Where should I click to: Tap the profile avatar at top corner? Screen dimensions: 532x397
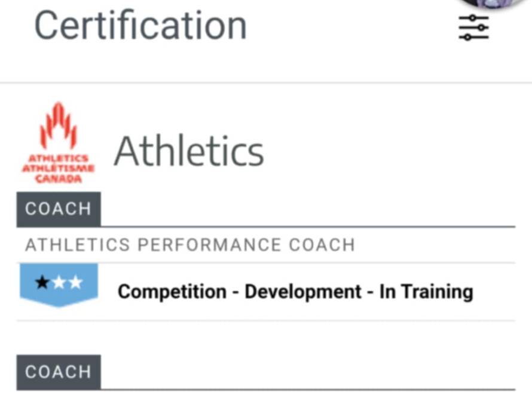point(494,4)
